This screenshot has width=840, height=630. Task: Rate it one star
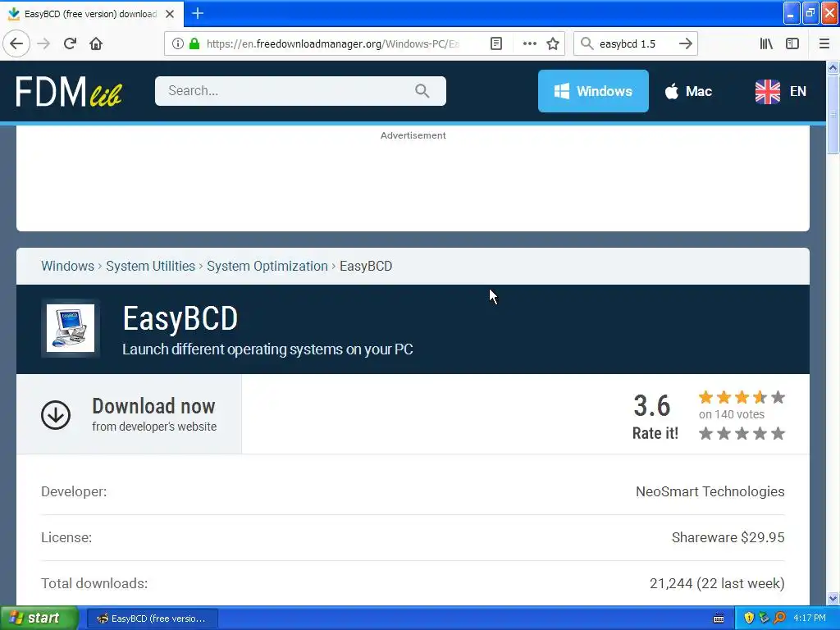click(x=706, y=433)
